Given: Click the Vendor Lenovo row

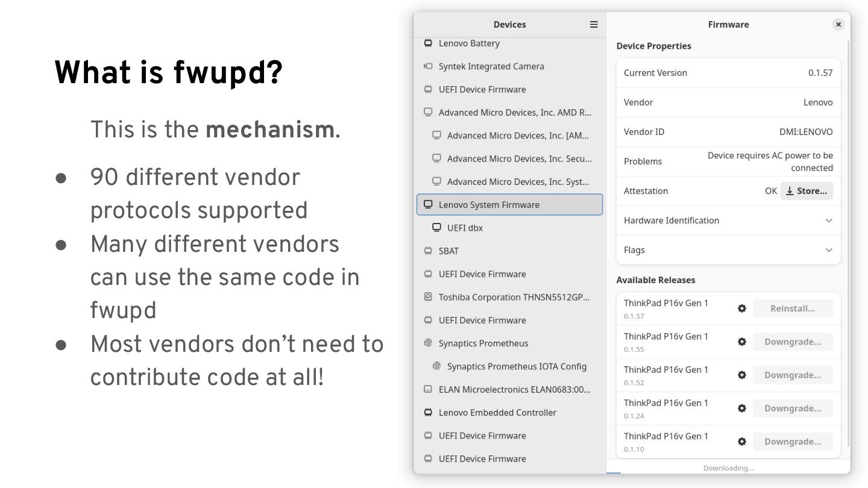Looking at the screenshot, I should coord(728,102).
